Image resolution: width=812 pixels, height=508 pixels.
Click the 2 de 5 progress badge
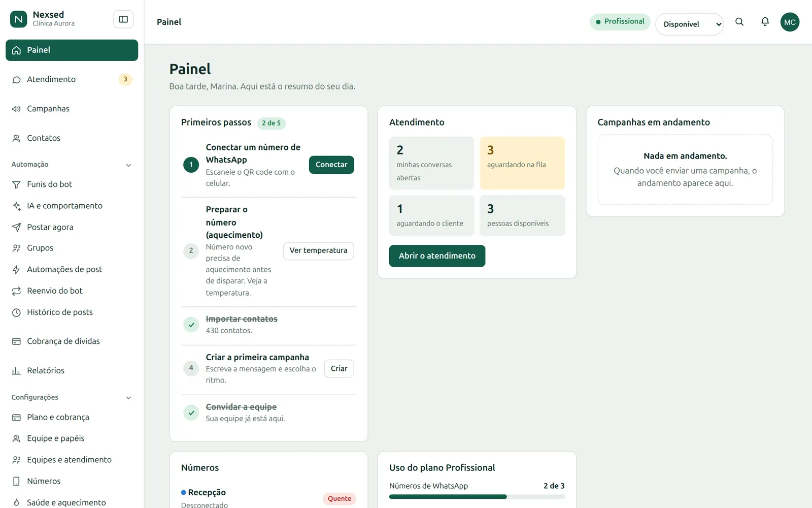(272, 123)
